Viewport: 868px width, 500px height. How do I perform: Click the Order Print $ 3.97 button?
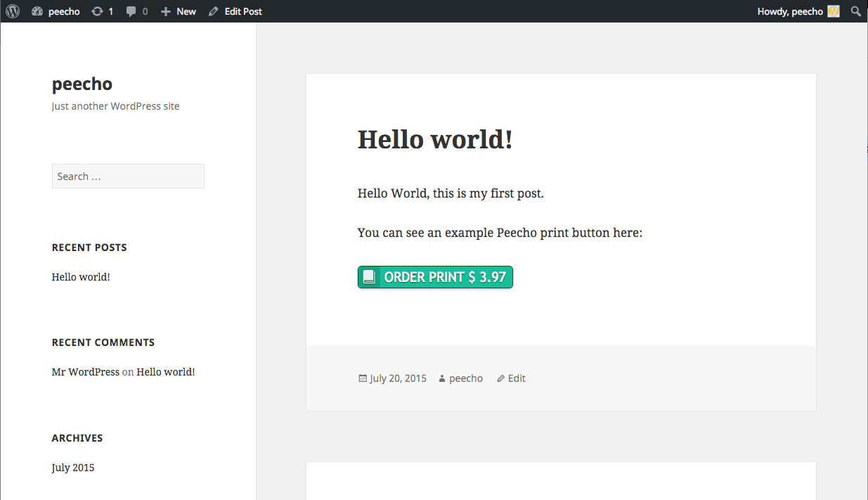pyautogui.click(x=435, y=277)
